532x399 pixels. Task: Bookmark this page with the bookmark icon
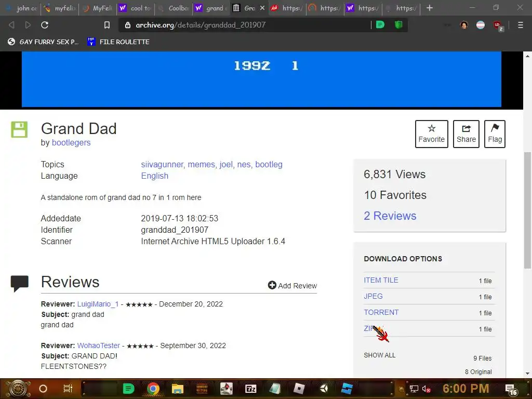[107, 25]
